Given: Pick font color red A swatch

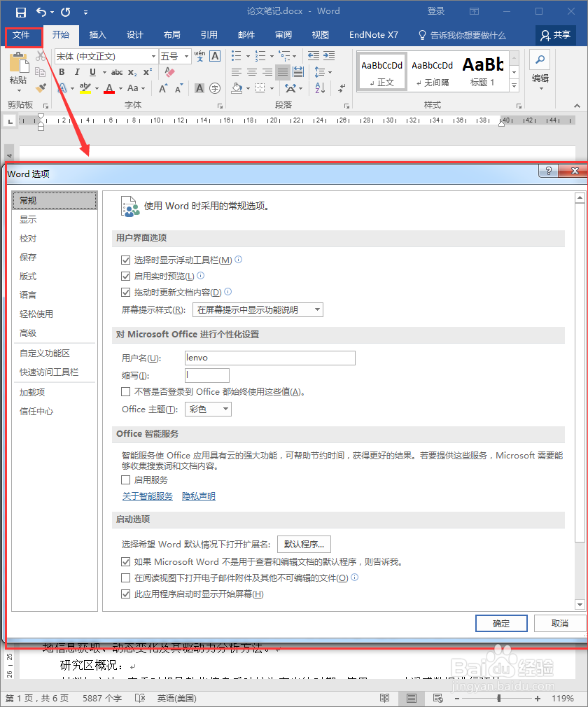Looking at the screenshot, I should [x=109, y=88].
